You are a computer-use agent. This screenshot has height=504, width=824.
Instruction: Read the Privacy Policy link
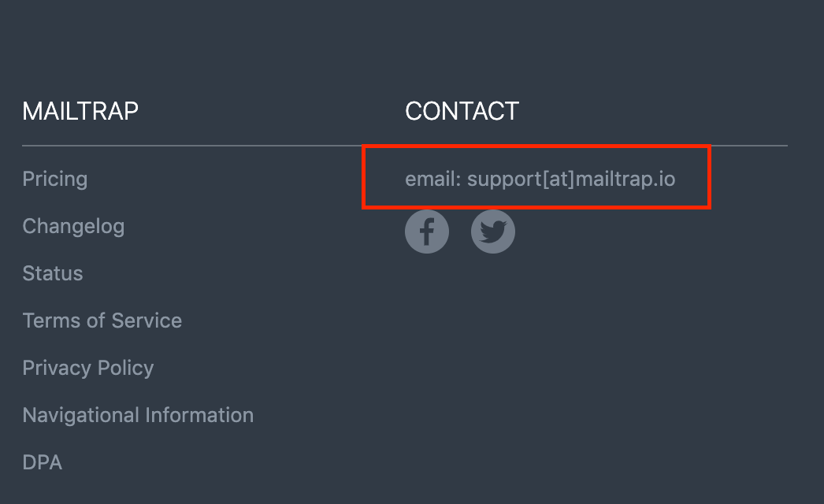[87, 368]
